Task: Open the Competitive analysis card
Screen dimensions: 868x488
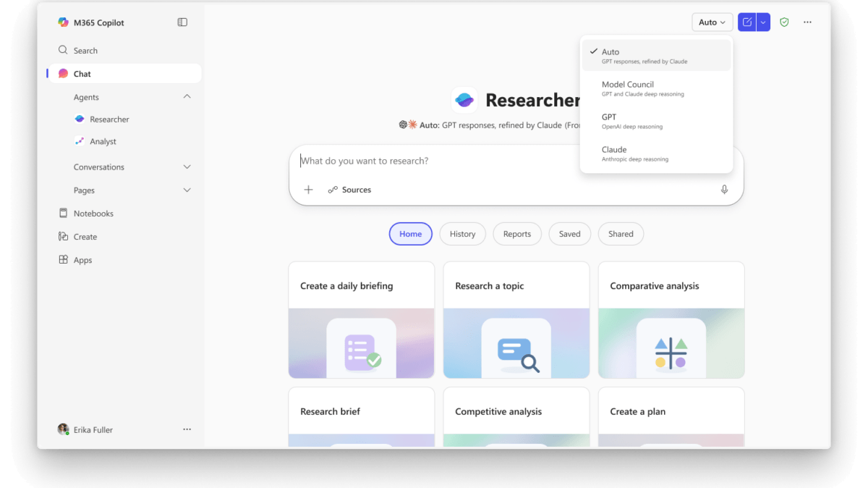Action: click(x=516, y=417)
